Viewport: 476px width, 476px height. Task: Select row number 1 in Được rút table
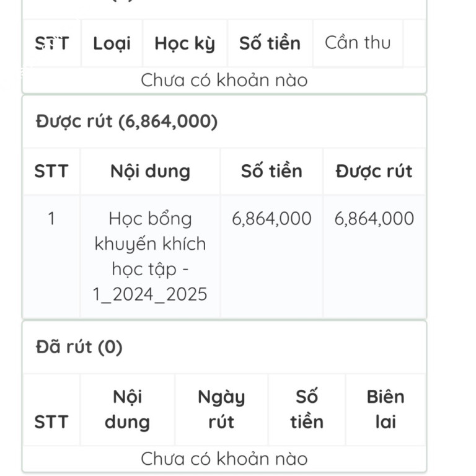pos(51,218)
